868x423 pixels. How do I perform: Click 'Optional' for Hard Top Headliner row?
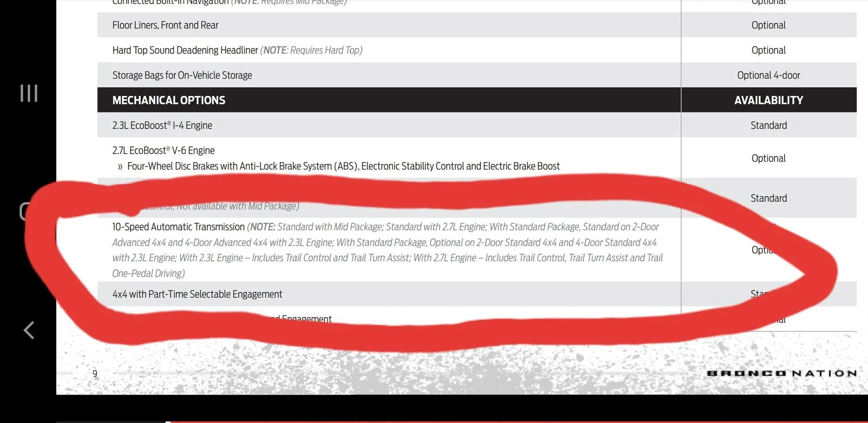[768, 50]
